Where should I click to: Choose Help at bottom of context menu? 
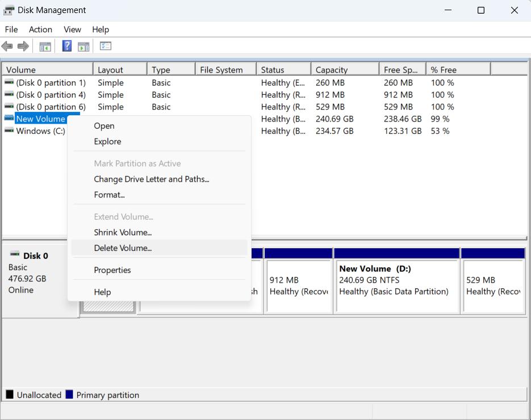click(x=159, y=292)
